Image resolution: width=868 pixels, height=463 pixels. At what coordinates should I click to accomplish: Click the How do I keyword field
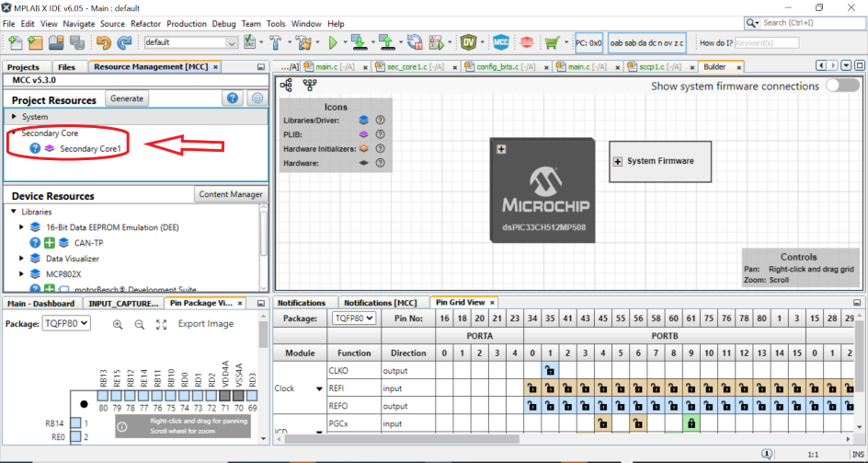tap(767, 42)
